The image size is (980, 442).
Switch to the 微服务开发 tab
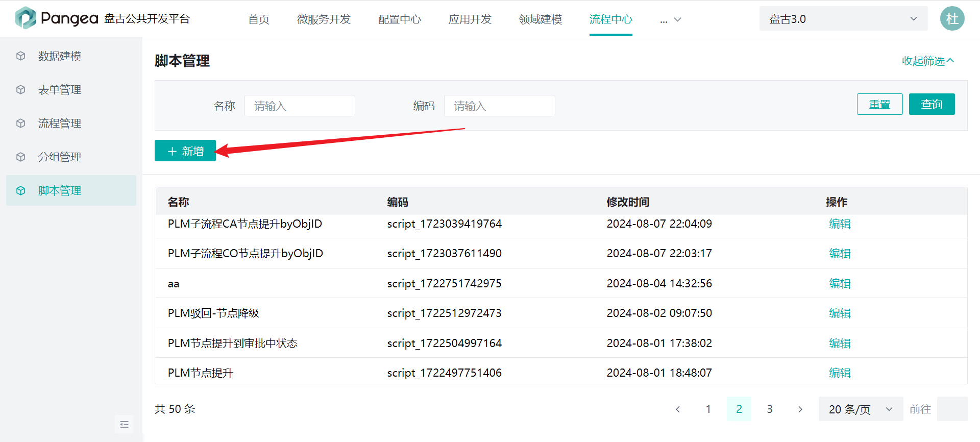(324, 19)
